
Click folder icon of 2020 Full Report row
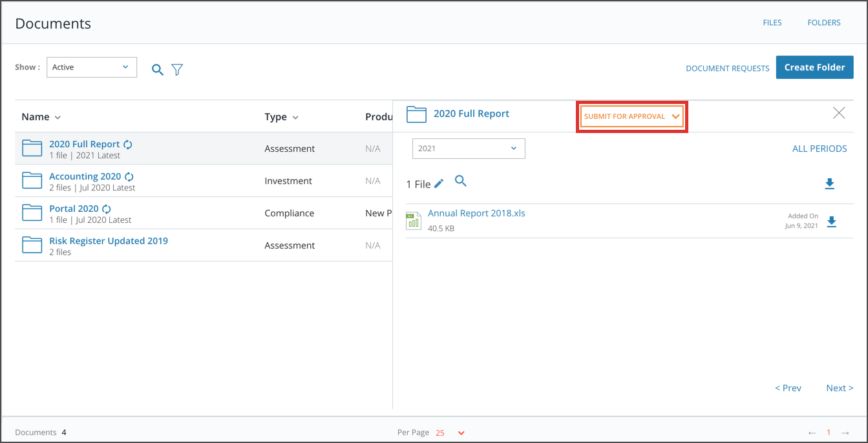pos(32,149)
